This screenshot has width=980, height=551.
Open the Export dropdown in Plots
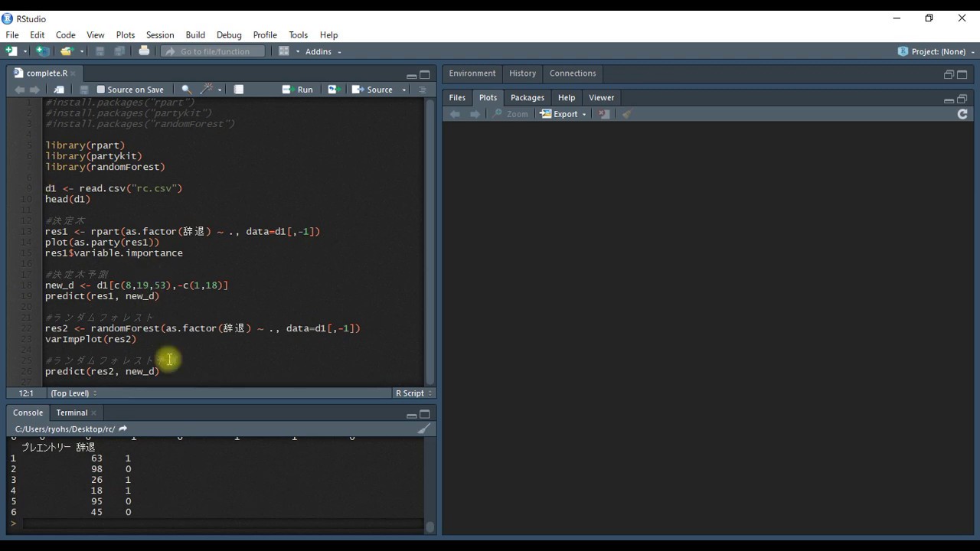pos(563,114)
